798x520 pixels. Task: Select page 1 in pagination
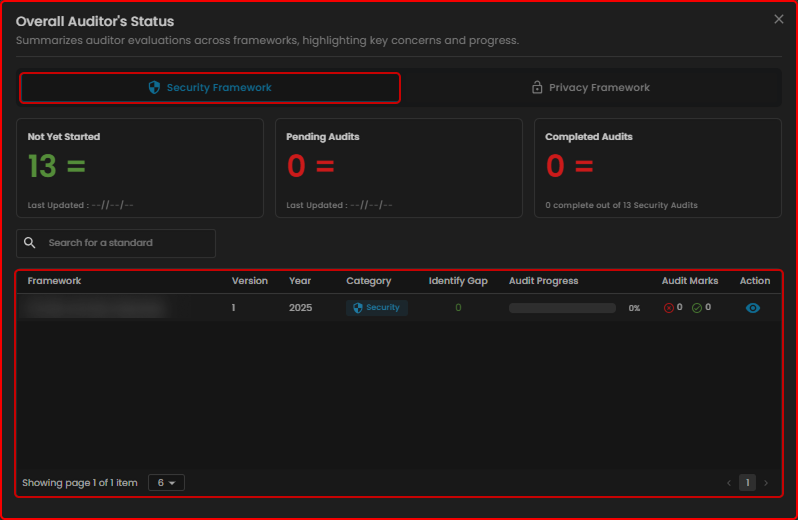point(747,483)
